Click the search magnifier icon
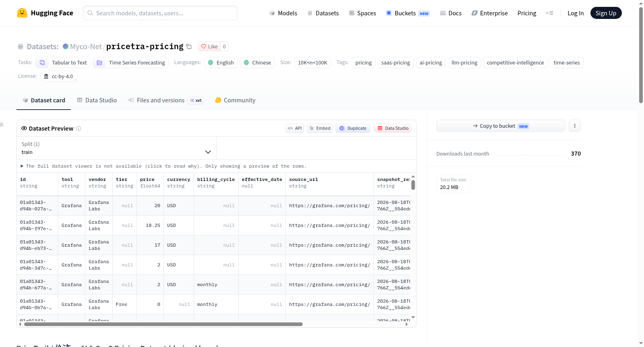644x347 pixels. tap(90, 13)
